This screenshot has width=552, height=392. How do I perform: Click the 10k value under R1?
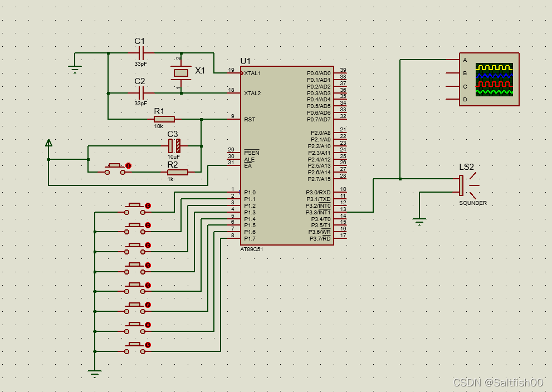tap(158, 126)
